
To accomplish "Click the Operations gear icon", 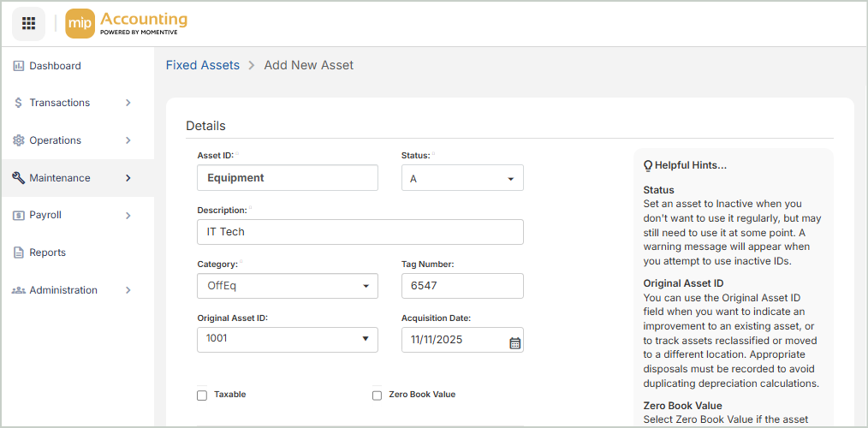I will pyautogui.click(x=18, y=140).
